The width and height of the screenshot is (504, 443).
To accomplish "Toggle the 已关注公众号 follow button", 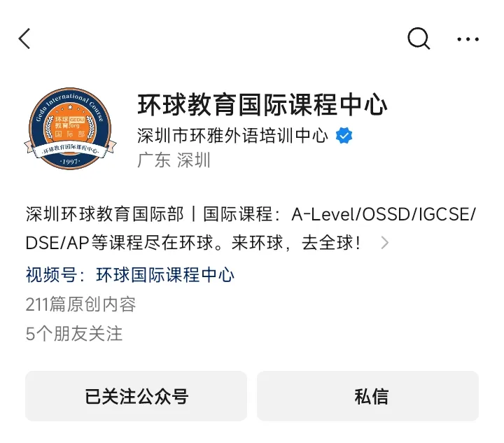I will pos(136,396).
